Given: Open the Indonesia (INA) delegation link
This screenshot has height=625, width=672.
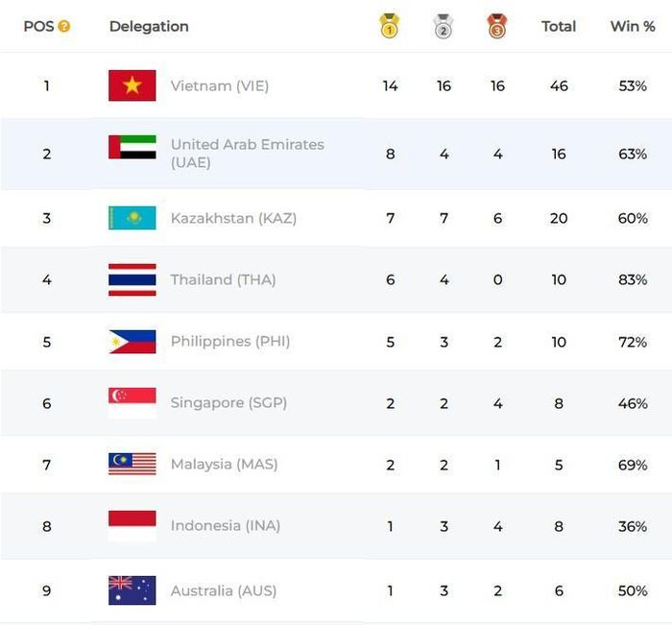Looking at the screenshot, I should point(226,525).
